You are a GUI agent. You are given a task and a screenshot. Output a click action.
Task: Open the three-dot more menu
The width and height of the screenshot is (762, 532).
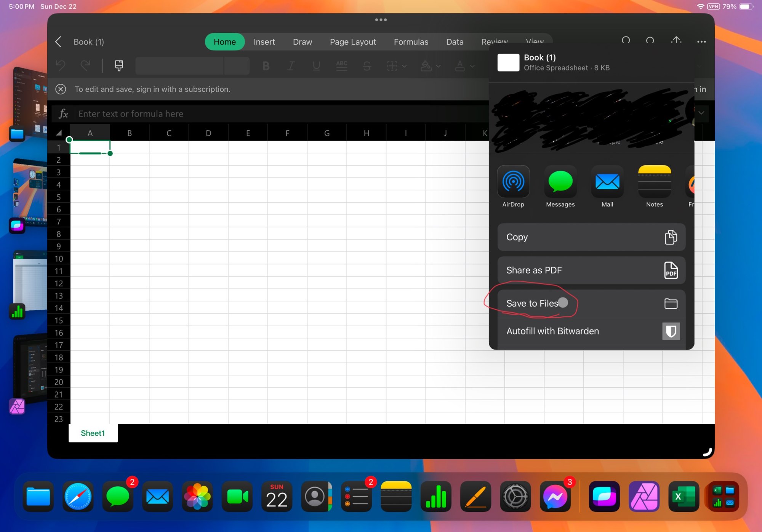pos(701,42)
